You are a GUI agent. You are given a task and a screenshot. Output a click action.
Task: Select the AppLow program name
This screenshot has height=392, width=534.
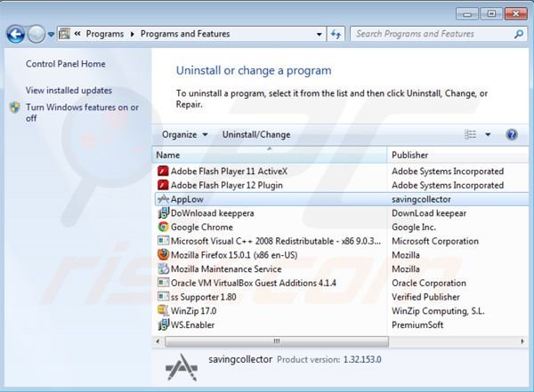pos(187,199)
